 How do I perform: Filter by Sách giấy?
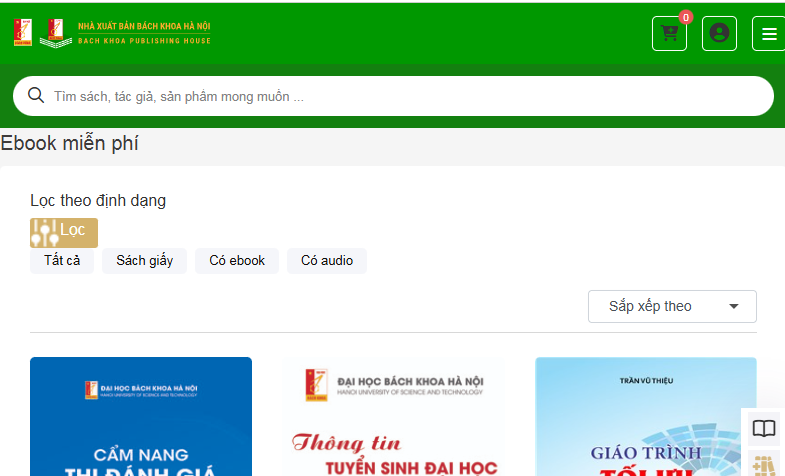point(145,261)
